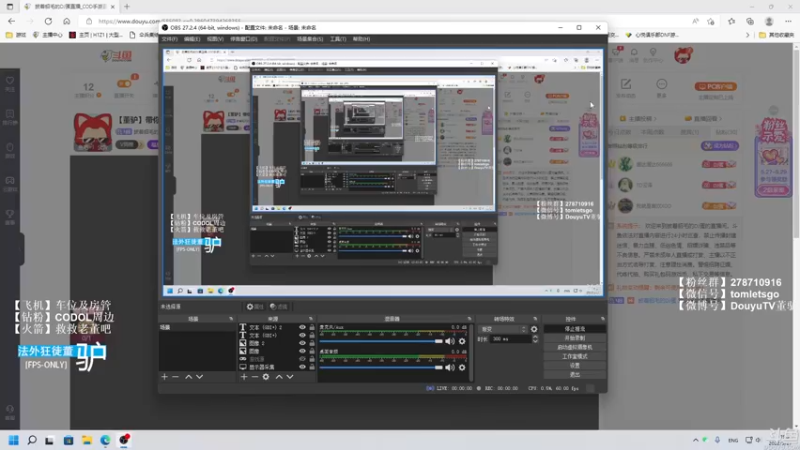800x450 pixels.
Task: Open Windows Start button on taskbar
Action: (14, 440)
